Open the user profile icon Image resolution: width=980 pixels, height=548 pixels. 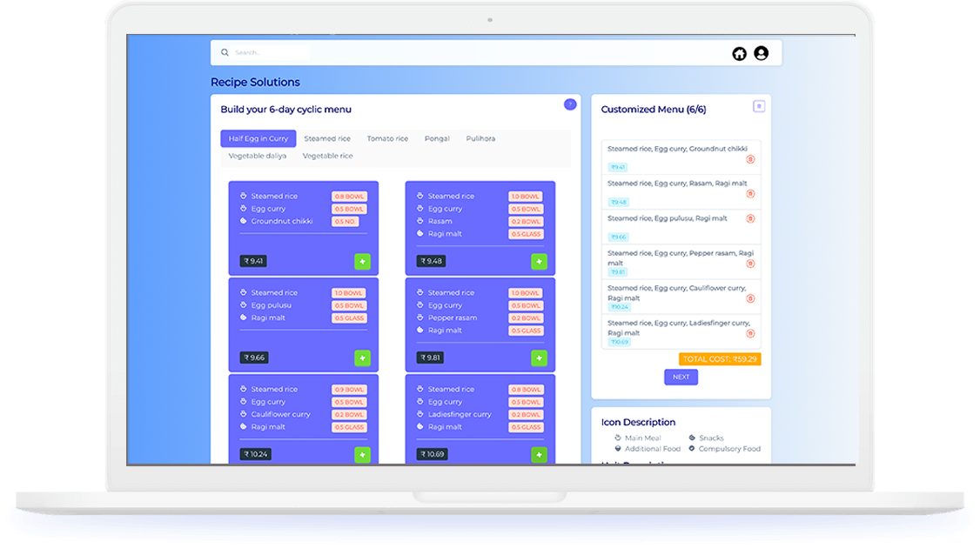pos(762,54)
